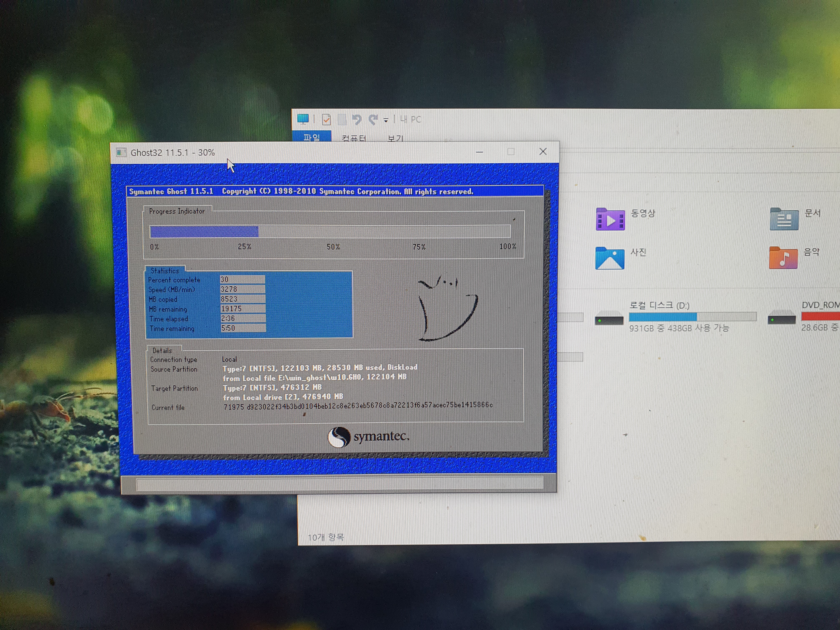840x630 pixels.
Task: Expand the quick access toolbar customize dropdown
Action: click(x=386, y=120)
